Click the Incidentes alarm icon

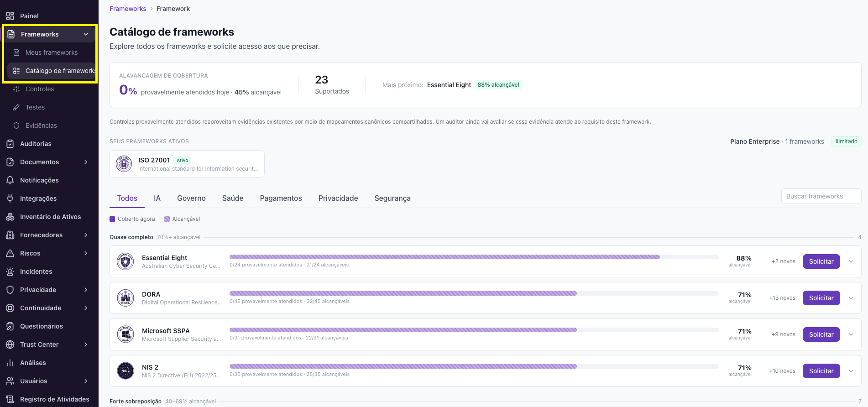click(x=10, y=271)
